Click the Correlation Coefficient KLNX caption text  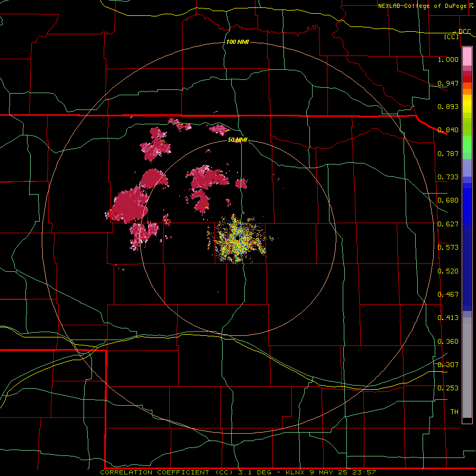click(238, 472)
